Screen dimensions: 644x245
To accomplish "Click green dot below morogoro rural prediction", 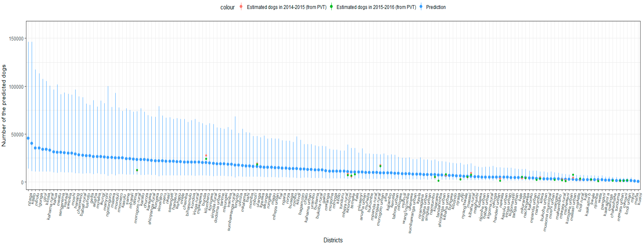I will 137,170.
